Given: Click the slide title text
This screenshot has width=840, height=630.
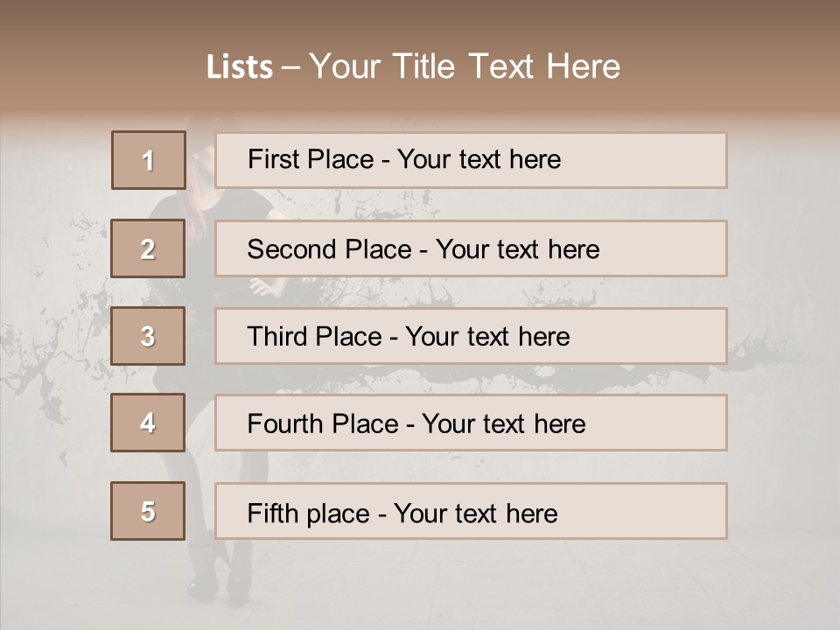Looking at the screenshot, I should 414,66.
